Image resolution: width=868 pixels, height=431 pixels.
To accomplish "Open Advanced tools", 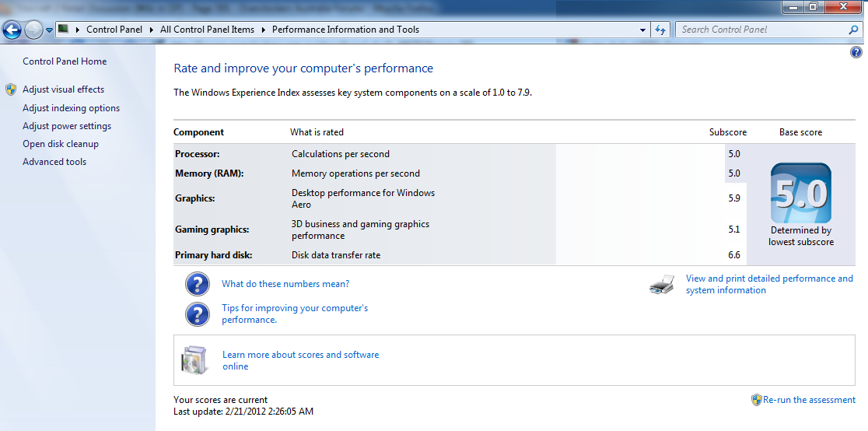I will (54, 162).
